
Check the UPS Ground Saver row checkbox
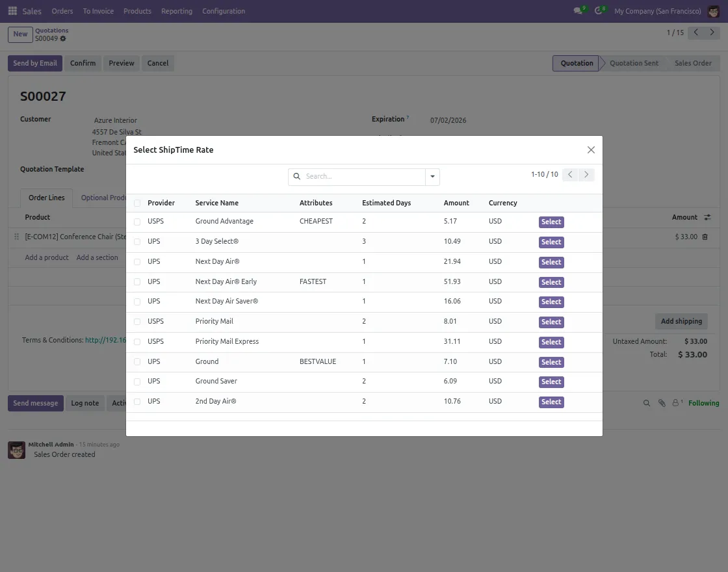coord(137,382)
